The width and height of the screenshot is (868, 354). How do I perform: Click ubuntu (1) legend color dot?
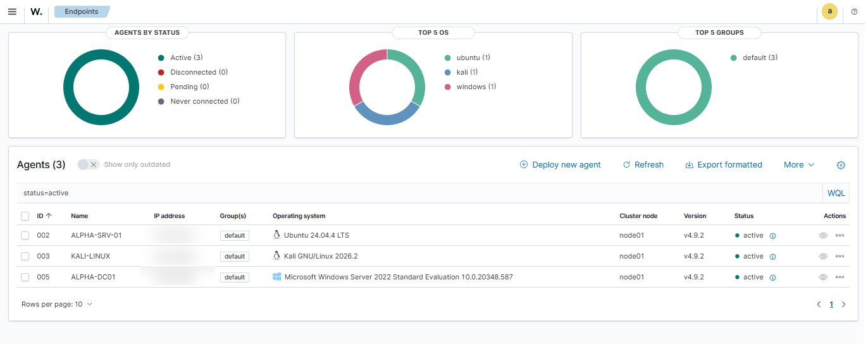[448, 58]
